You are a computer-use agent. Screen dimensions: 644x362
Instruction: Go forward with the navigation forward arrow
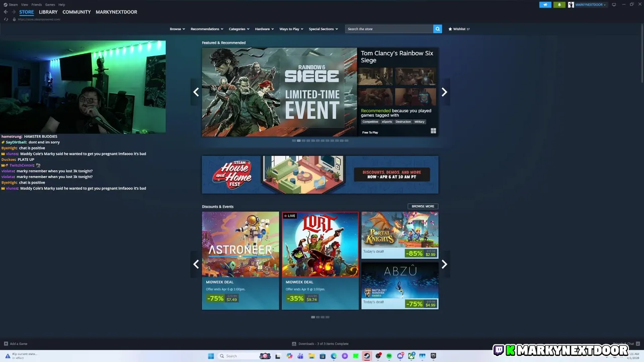pos(14,12)
